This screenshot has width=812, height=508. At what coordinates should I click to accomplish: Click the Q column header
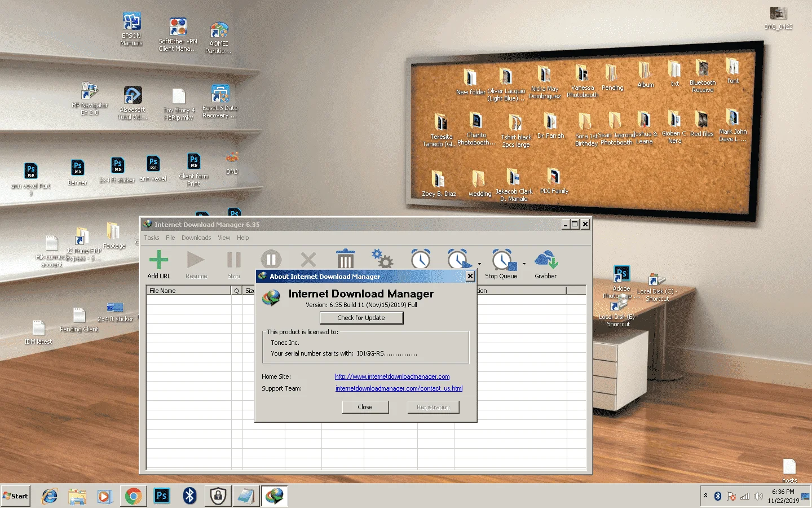(237, 291)
